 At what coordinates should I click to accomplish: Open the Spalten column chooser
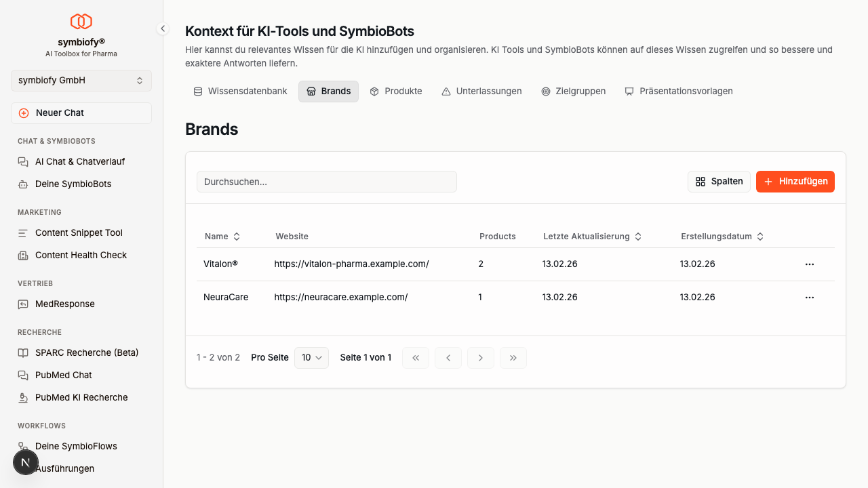pyautogui.click(x=719, y=182)
